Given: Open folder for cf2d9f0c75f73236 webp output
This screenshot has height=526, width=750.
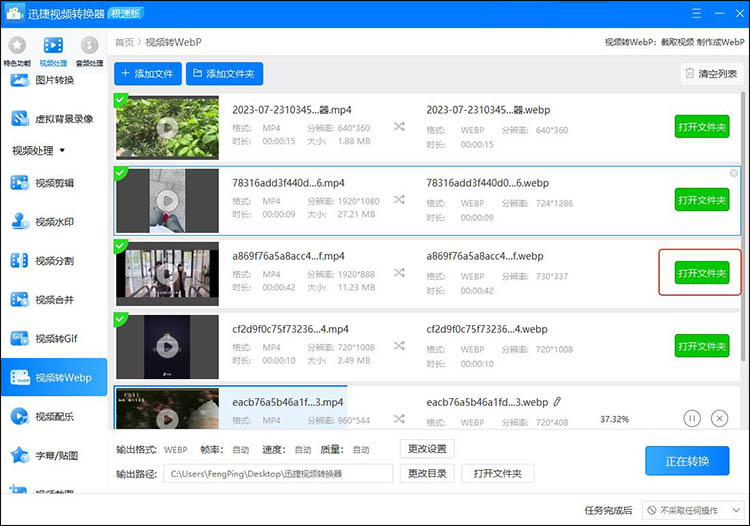Looking at the screenshot, I should (x=702, y=346).
